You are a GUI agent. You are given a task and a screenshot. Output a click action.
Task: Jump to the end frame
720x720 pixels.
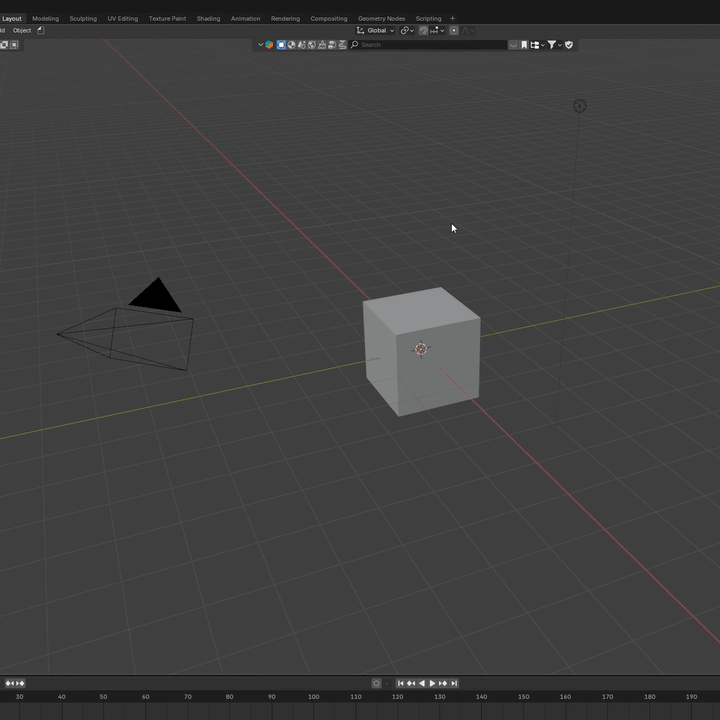(x=454, y=683)
